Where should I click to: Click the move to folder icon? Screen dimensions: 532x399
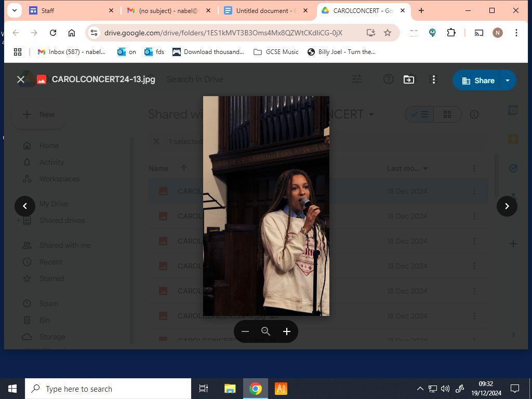[408, 79]
